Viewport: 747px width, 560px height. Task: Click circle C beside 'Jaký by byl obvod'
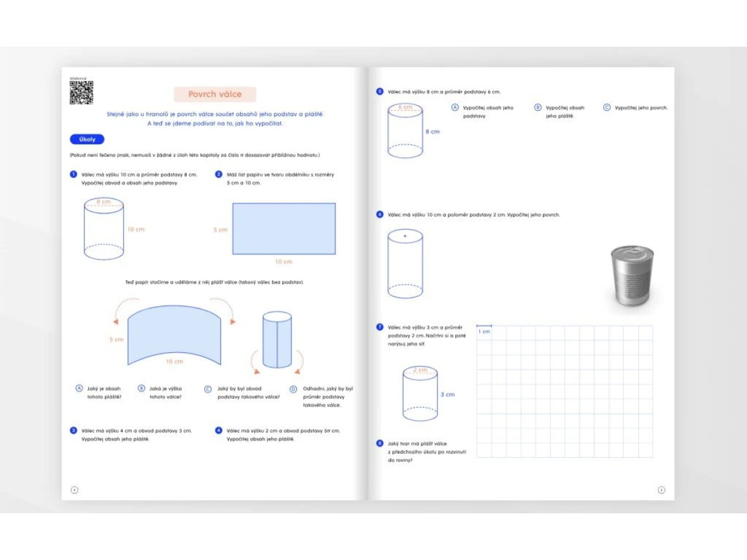click(x=208, y=389)
